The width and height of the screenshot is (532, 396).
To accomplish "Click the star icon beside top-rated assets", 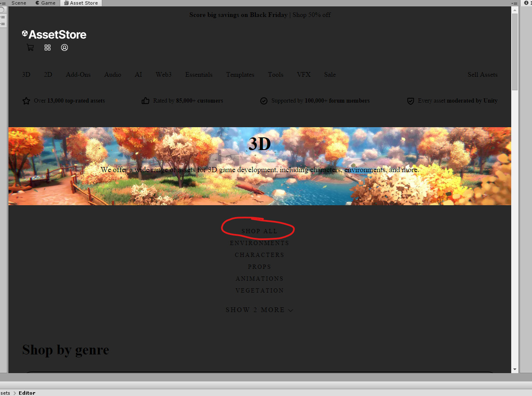I will click(26, 101).
